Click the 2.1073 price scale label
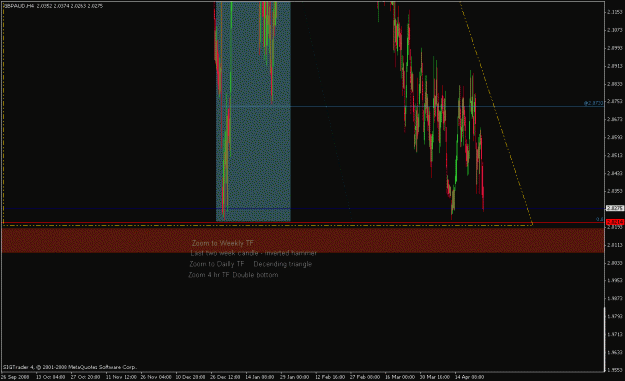 615,30
